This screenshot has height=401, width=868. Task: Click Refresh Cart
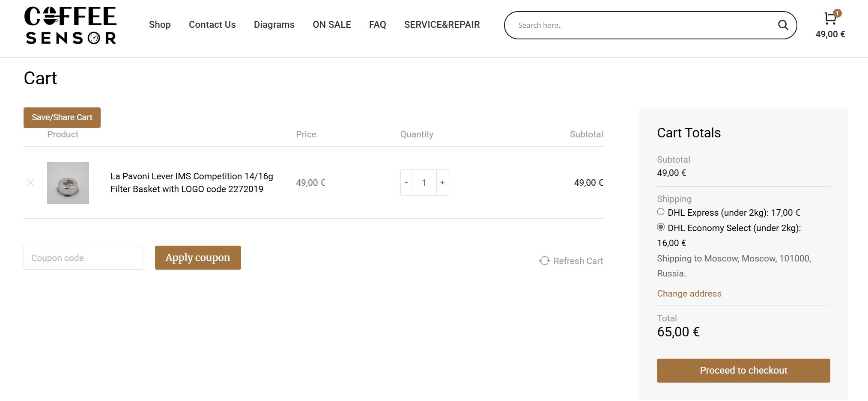(x=571, y=261)
